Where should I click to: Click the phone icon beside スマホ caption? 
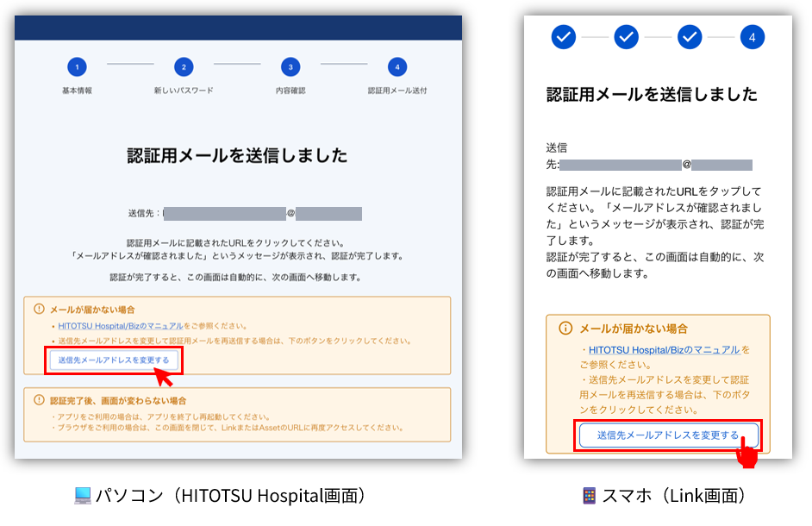[590, 495]
